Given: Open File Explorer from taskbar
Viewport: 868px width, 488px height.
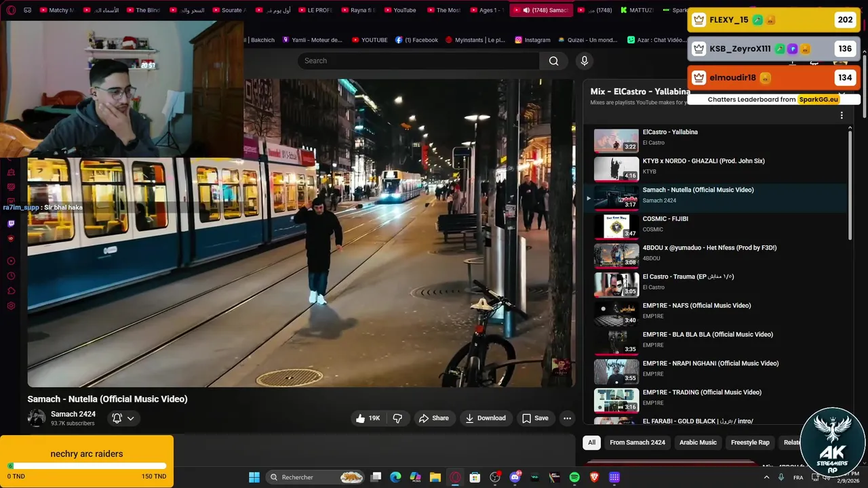Looking at the screenshot, I should point(435,477).
